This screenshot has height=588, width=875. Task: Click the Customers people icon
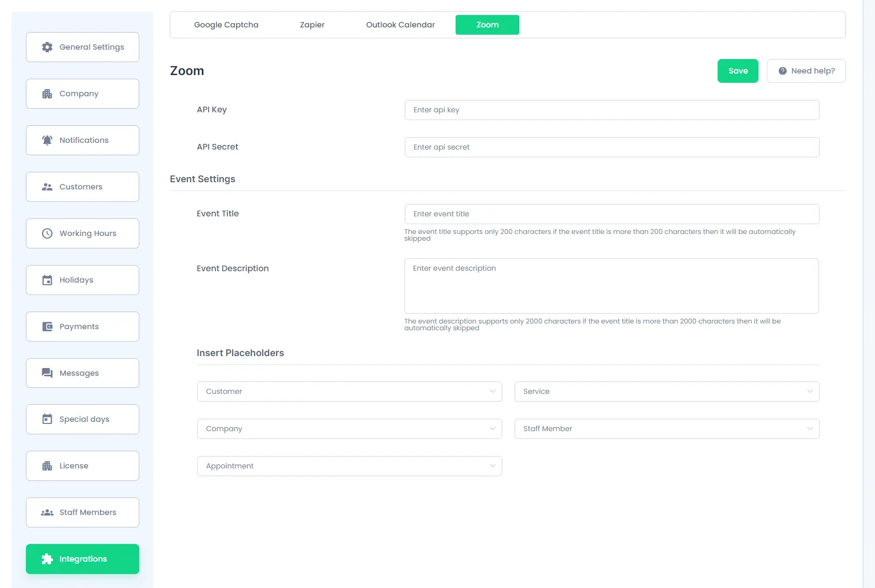click(47, 187)
